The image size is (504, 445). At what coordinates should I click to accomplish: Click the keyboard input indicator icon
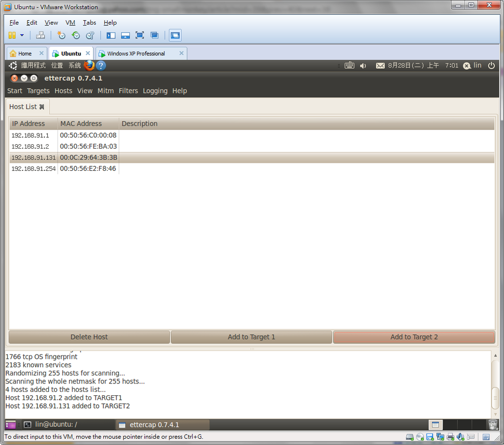pos(349,65)
